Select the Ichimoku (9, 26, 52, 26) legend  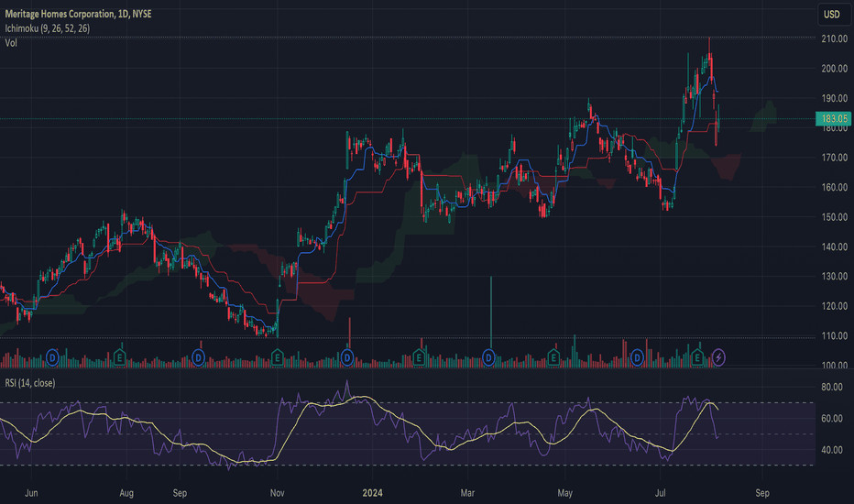[48, 28]
